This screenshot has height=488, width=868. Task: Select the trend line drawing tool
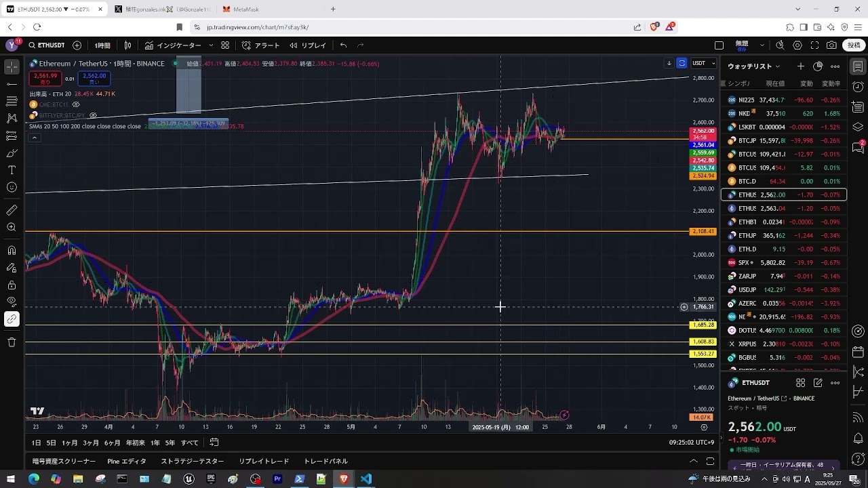click(12, 84)
